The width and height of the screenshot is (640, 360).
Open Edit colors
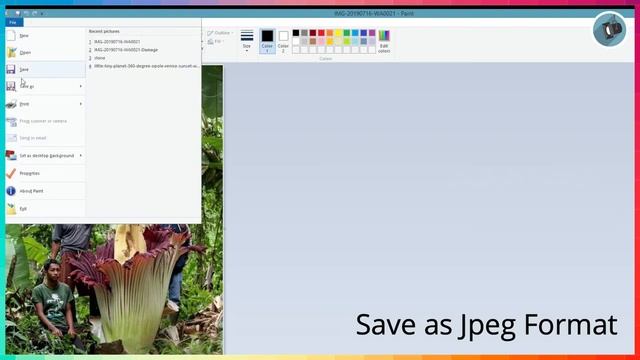(x=384, y=41)
